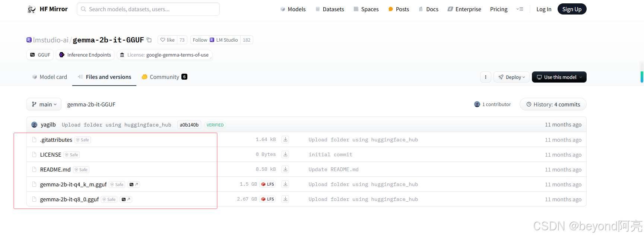
Task: Click the contributor avatar icon
Action: click(x=477, y=104)
